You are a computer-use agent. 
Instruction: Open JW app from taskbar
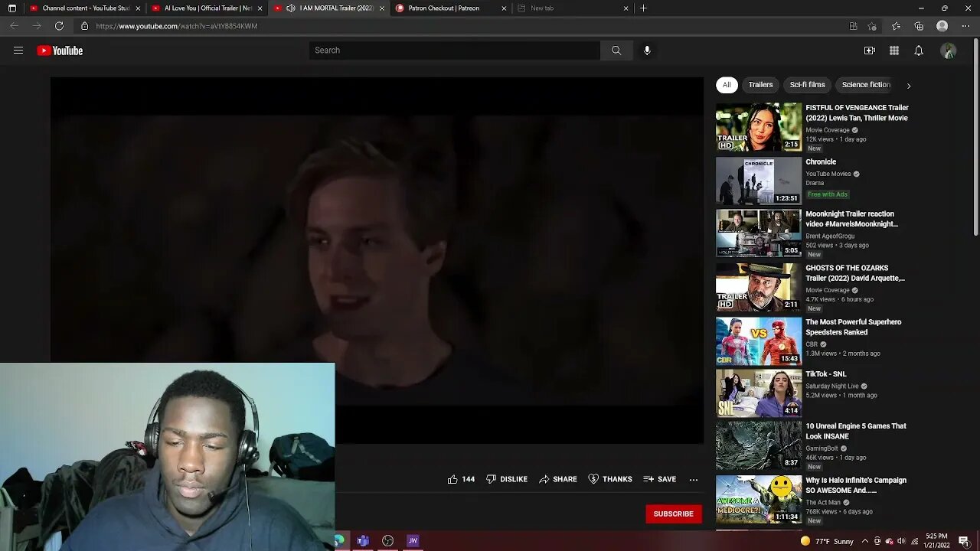pos(413,541)
